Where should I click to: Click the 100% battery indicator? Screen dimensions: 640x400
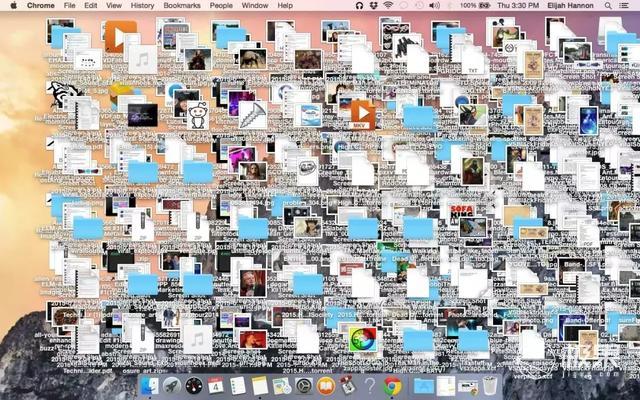475,5
